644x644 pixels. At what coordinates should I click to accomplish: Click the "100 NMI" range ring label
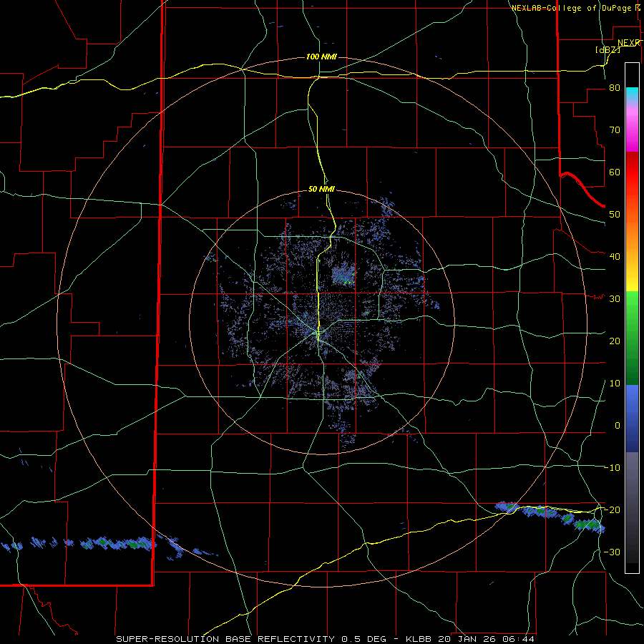(x=321, y=57)
